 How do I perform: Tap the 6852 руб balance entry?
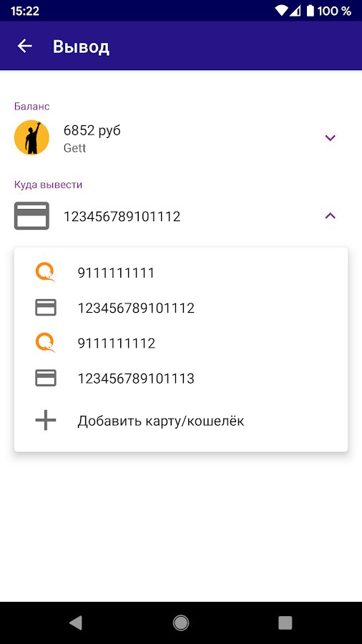181,138
